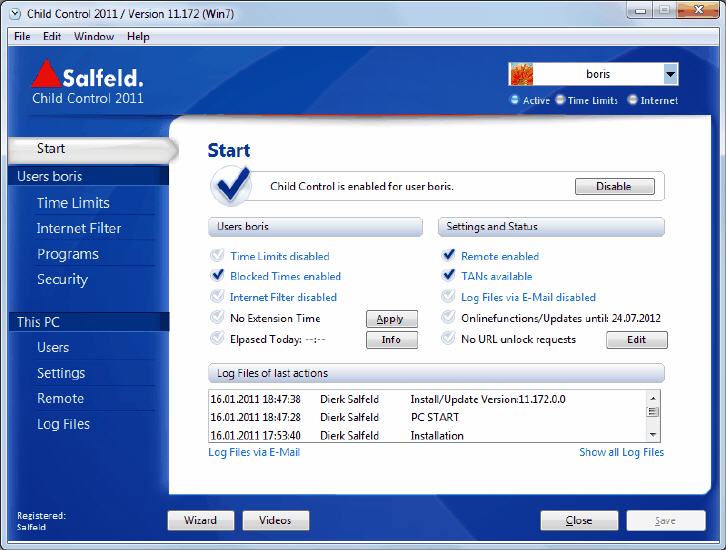Image resolution: width=726 pixels, height=550 pixels.
Task: Click the log list scrollbar thumb
Action: (x=653, y=411)
